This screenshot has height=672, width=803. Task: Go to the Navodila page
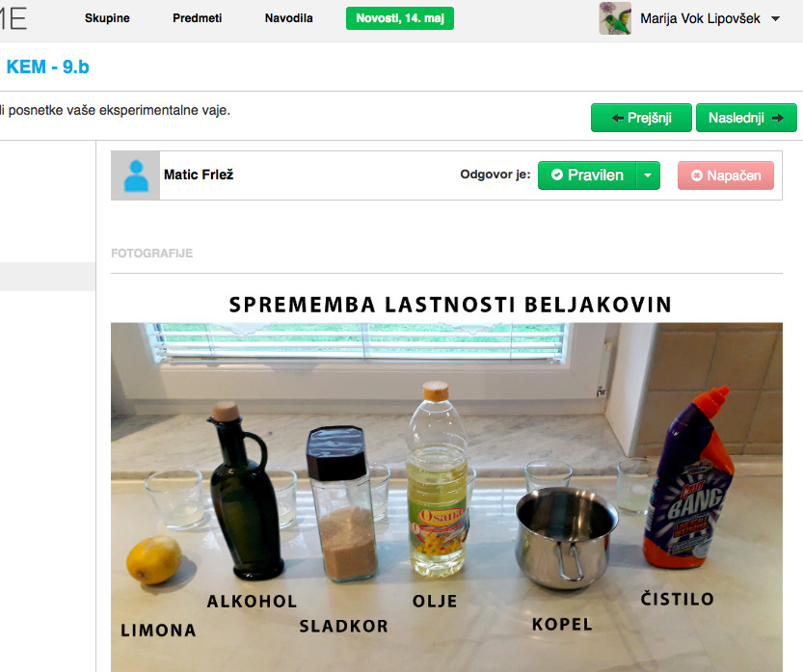click(289, 18)
